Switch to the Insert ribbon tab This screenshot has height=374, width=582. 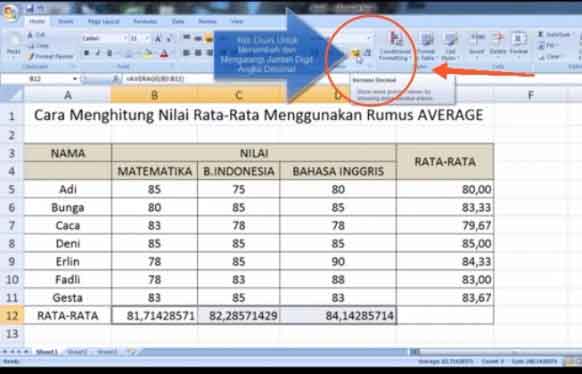point(65,22)
